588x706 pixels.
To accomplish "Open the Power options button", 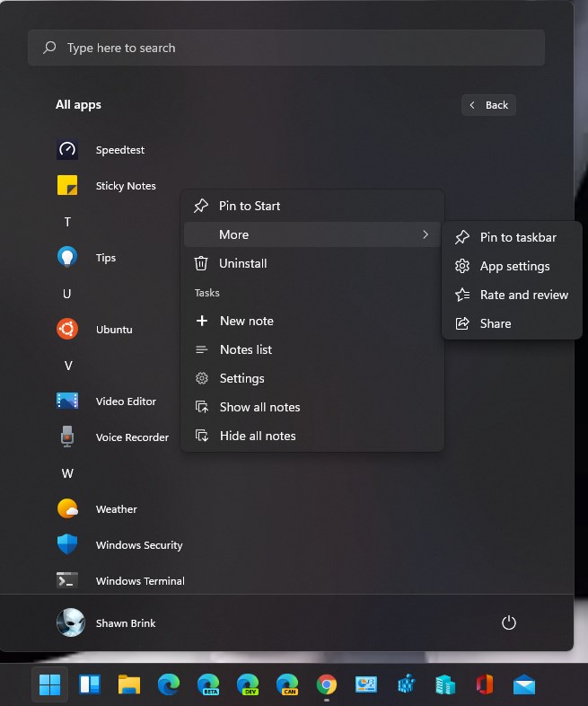I will [x=508, y=622].
